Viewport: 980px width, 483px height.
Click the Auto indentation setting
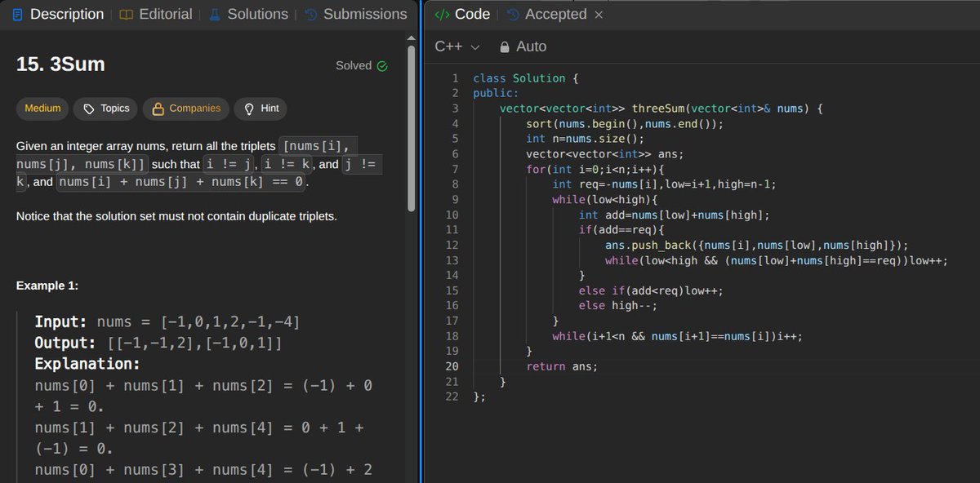click(523, 47)
